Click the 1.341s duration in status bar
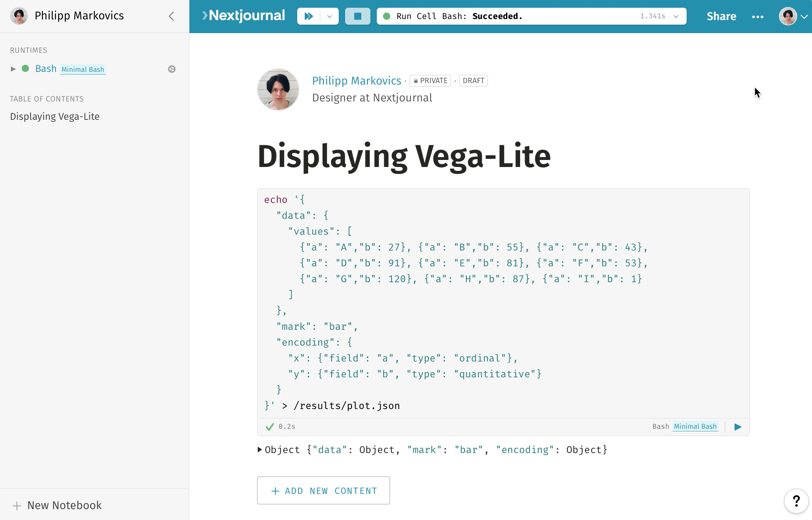 point(652,16)
